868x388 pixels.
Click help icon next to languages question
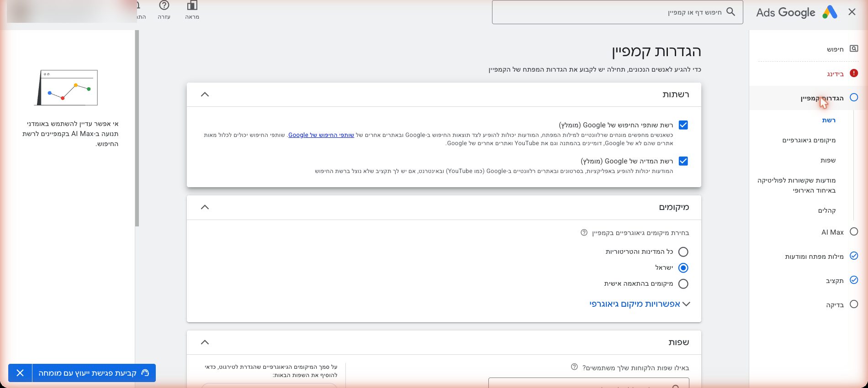(574, 367)
